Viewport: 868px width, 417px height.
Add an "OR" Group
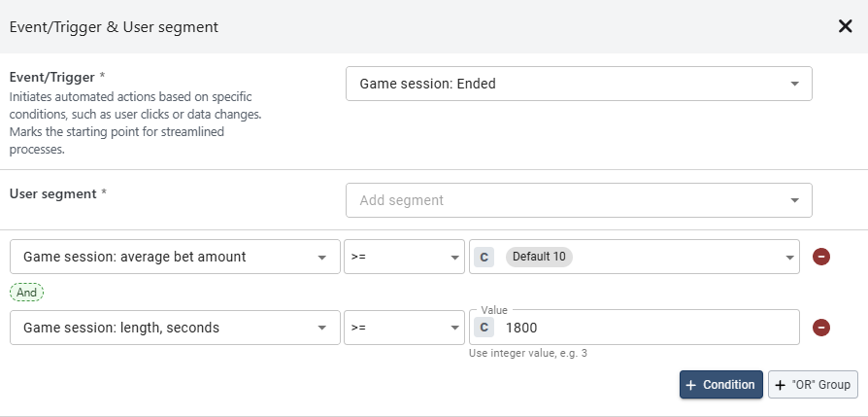pyautogui.click(x=813, y=385)
